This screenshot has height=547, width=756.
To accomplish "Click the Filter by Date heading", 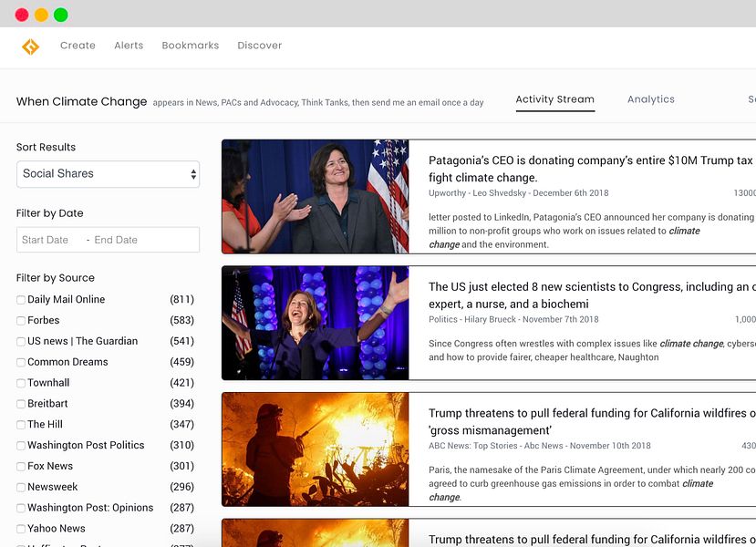I will coord(49,213).
